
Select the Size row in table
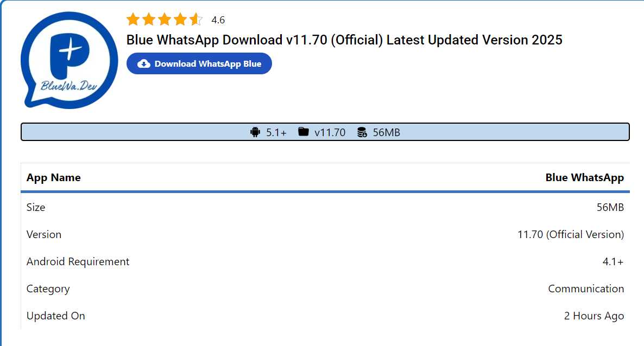325,207
